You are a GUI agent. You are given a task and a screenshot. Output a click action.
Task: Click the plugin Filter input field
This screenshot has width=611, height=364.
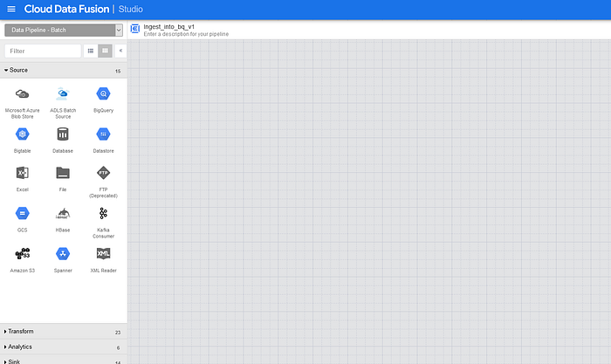[43, 51]
